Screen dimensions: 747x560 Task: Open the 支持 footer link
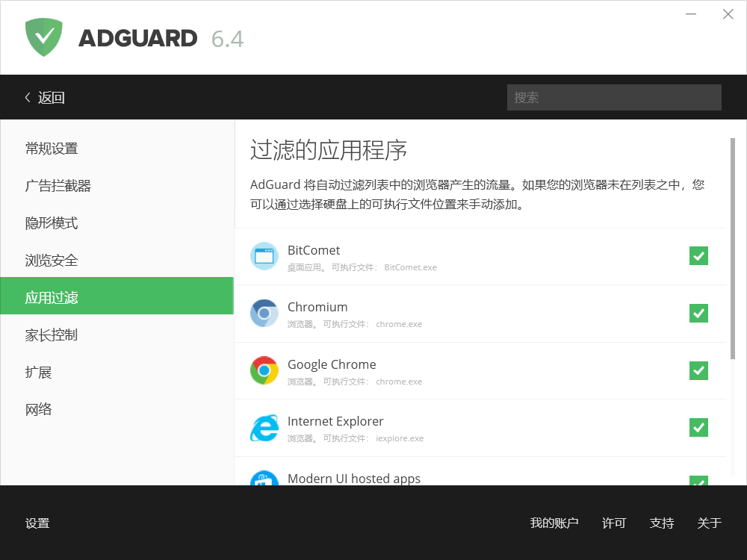point(662,523)
